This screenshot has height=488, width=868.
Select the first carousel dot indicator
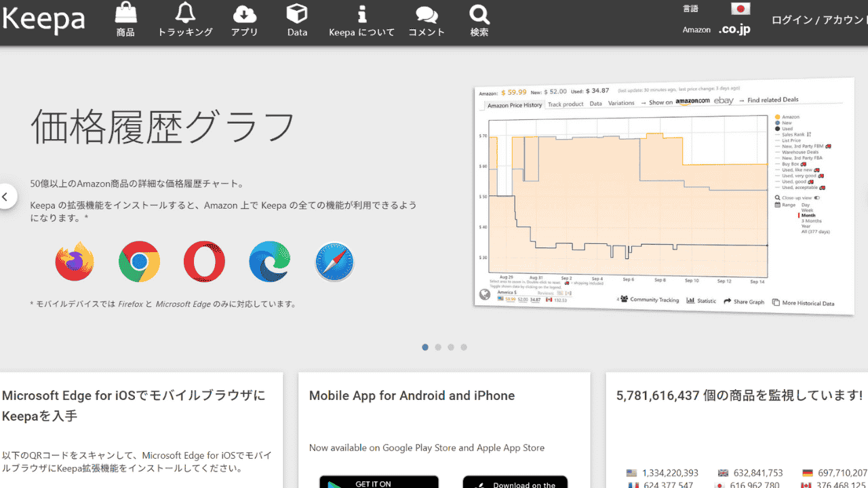pyautogui.click(x=425, y=347)
